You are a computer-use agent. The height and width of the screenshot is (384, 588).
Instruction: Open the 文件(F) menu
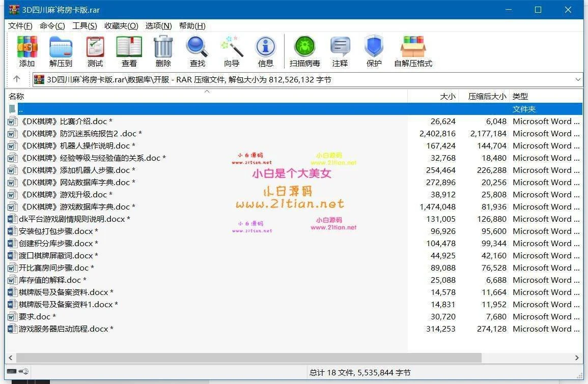20,26
